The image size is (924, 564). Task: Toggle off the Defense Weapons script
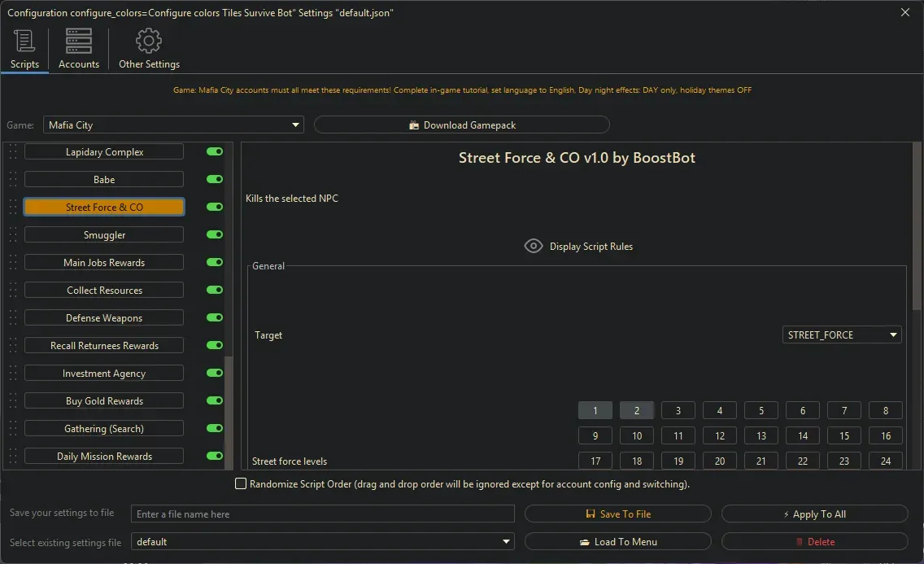click(215, 318)
